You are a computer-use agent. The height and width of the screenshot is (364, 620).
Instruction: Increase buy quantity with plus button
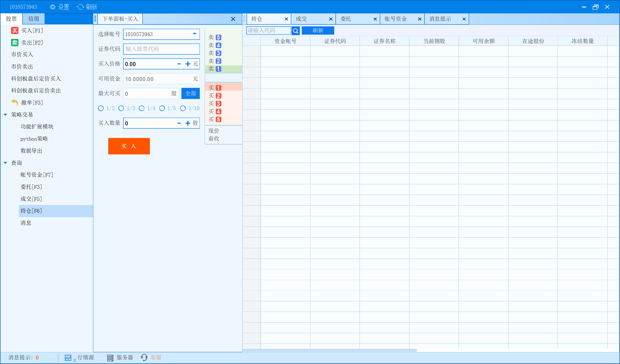(x=188, y=123)
